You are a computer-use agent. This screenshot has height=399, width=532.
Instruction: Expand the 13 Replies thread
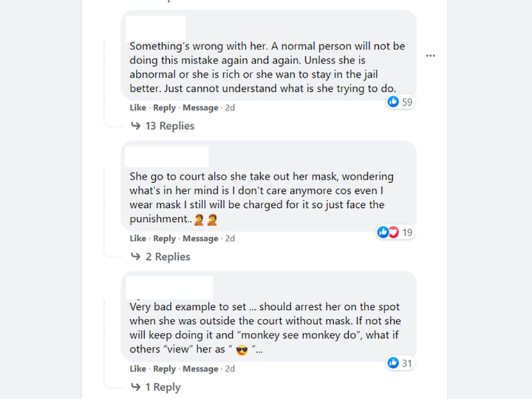click(x=170, y=126)
